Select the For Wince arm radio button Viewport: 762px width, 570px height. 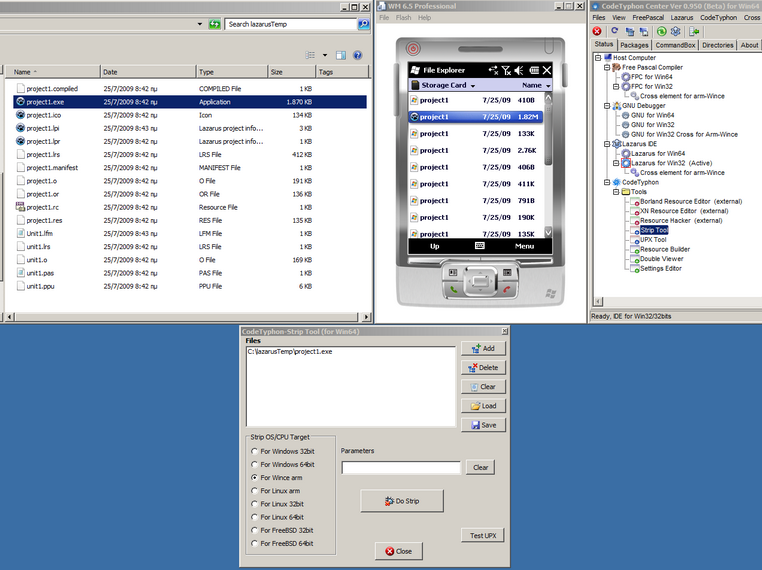pyautogui.click(x=254, y=477)
